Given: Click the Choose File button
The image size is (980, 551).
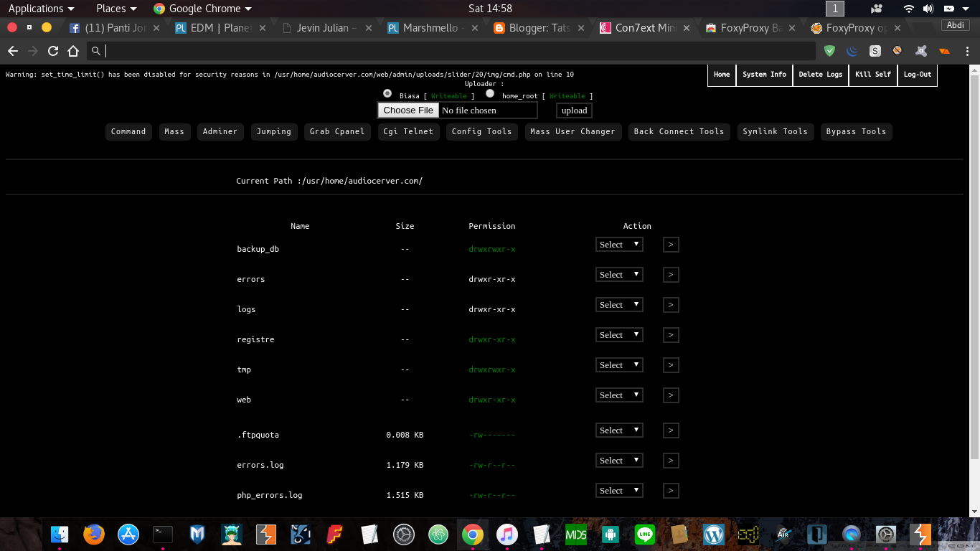Looking at the screenshot, I should [x=408, y=110].
